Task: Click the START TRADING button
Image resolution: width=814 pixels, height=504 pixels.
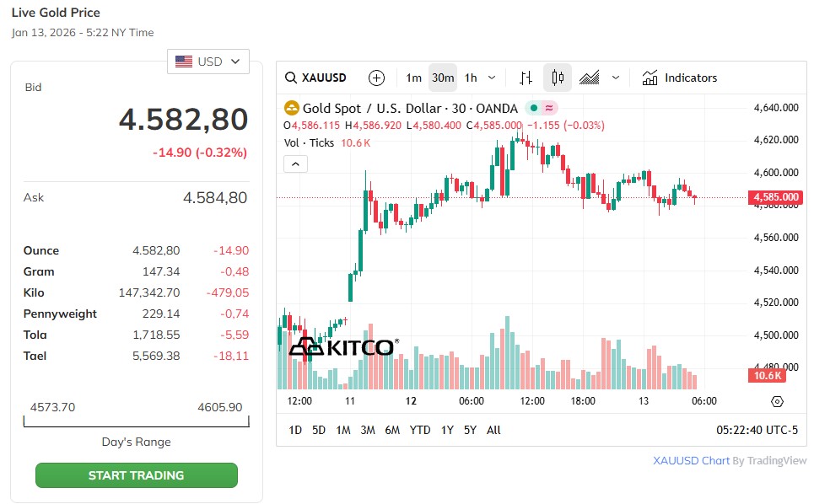Action: coord(137,475)
